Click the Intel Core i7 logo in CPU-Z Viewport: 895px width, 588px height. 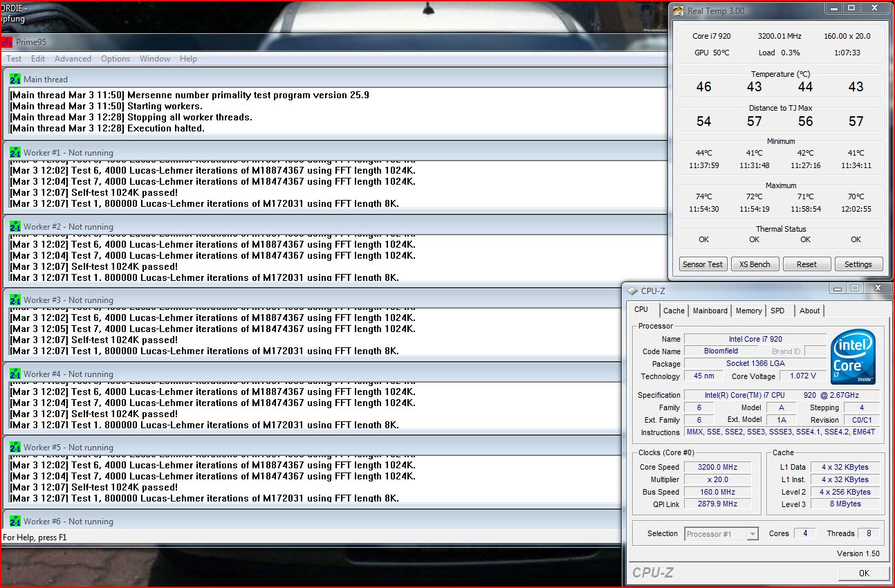pyautogui.click(x=854, y=357)
